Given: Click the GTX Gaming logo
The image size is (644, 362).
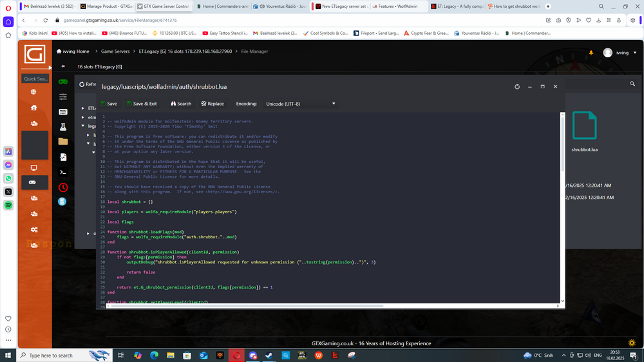Looking at the screenshot, I should tap(35, 54).
